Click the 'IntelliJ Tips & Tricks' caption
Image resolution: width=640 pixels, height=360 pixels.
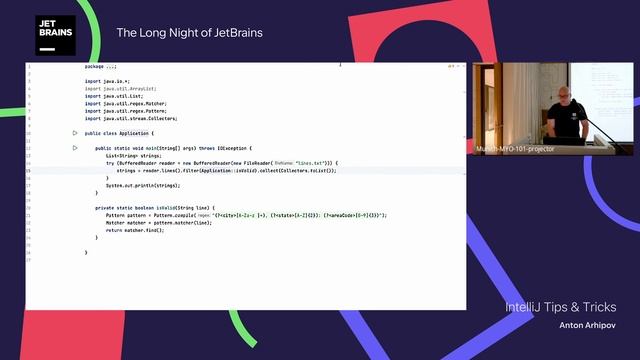[x=560, y=307]
